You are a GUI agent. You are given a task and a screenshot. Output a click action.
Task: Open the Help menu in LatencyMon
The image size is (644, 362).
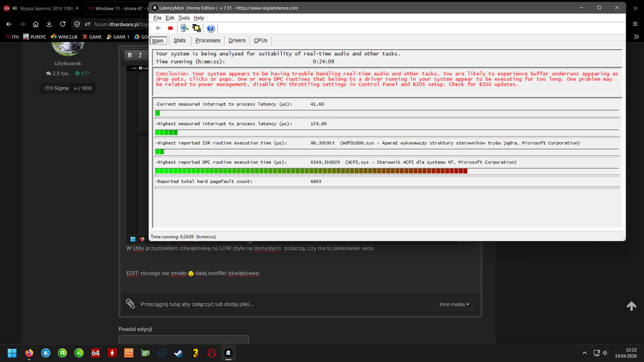(199, 18)
